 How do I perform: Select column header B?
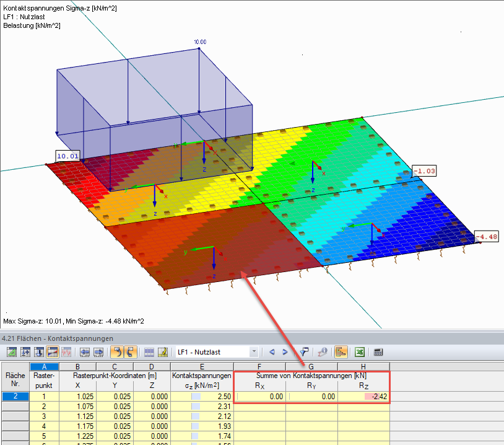77,366
